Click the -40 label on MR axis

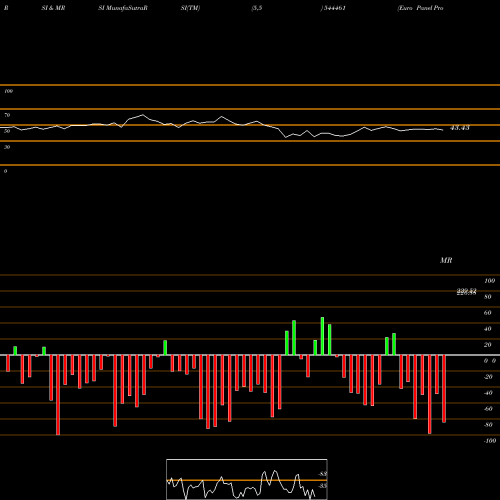[488, 393]
